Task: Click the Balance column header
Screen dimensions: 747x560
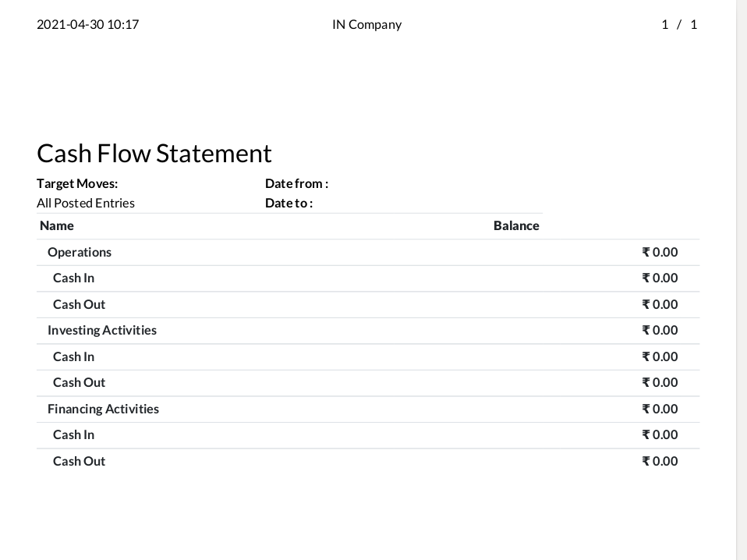Action: [x=516, y=225]
